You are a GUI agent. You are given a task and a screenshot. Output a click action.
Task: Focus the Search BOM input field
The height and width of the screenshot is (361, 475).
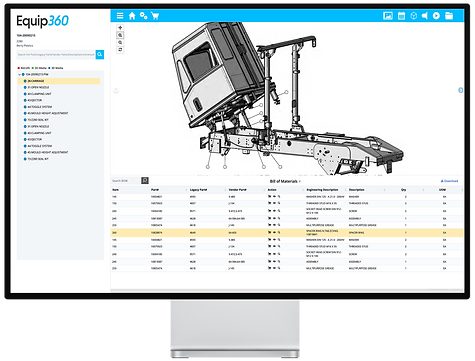[x=126, y=181]
